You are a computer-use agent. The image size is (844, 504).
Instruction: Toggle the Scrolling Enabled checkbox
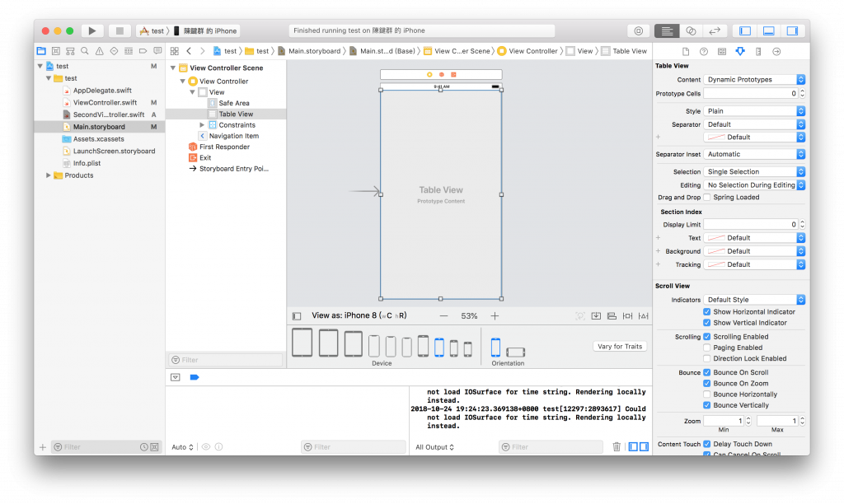pyautogui.click(x=706, y=337)
